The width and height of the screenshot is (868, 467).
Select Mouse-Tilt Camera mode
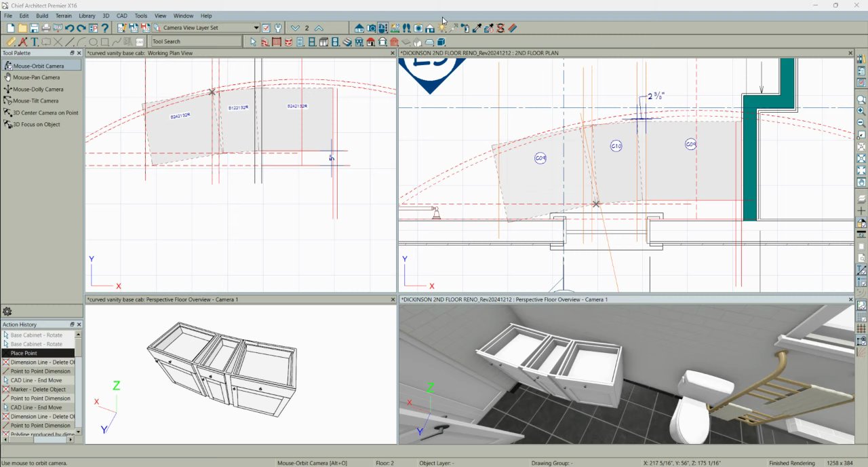tap(35, 100)
